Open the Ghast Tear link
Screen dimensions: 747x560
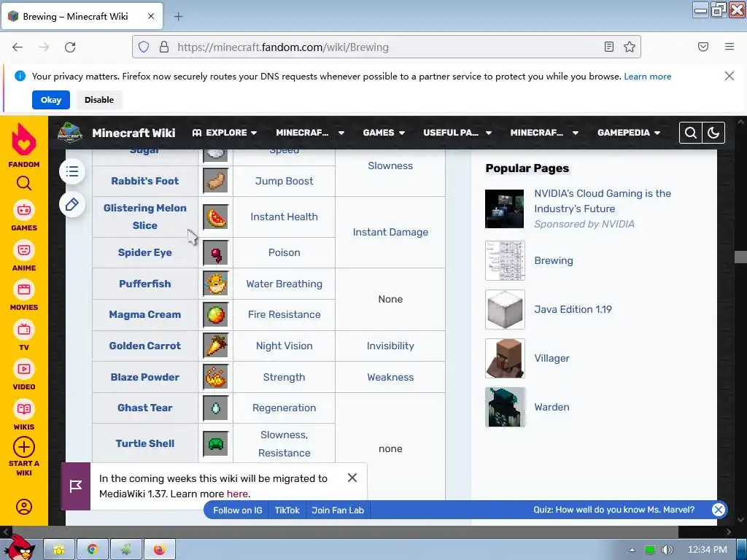click(145, 408)
